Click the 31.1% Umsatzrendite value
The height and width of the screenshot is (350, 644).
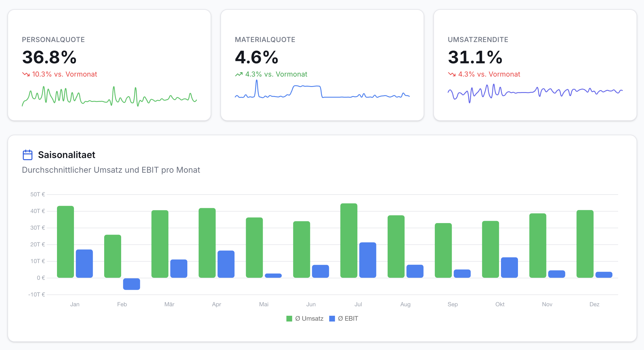(475, 57)
